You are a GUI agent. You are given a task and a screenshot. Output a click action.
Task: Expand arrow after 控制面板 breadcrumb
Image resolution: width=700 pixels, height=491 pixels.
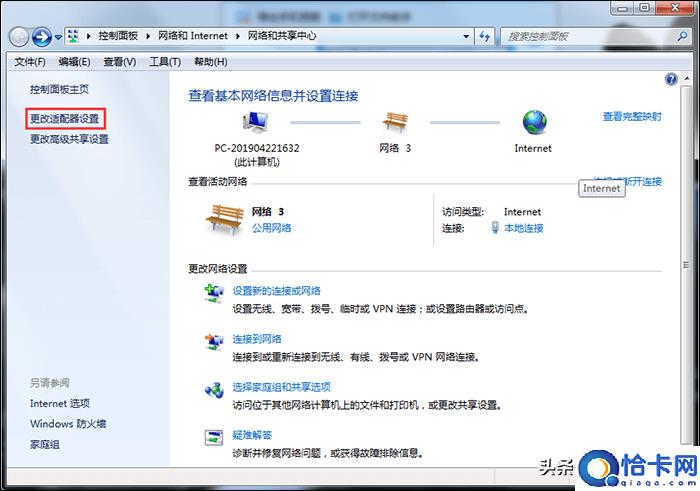pyautogui.click(x=148, y=36)
